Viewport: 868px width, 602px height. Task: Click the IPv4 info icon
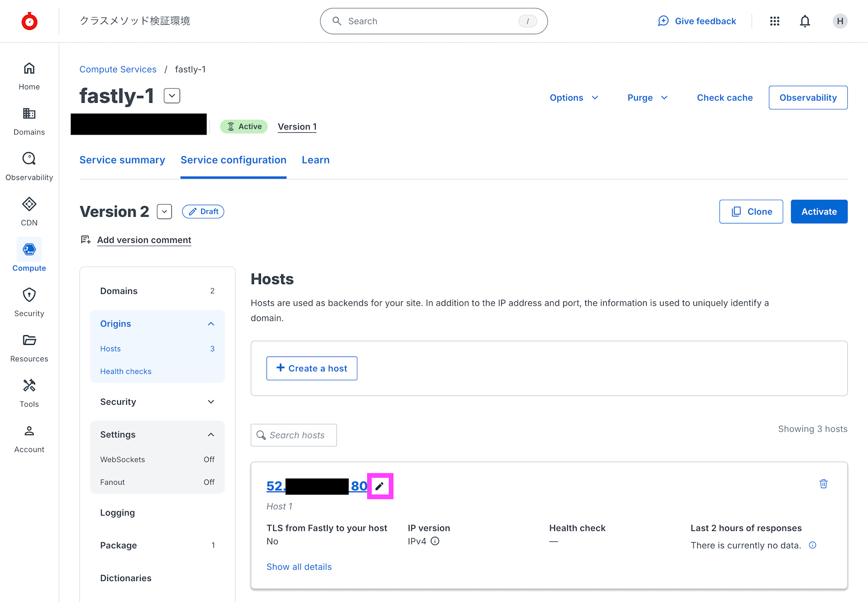[435, 541]
